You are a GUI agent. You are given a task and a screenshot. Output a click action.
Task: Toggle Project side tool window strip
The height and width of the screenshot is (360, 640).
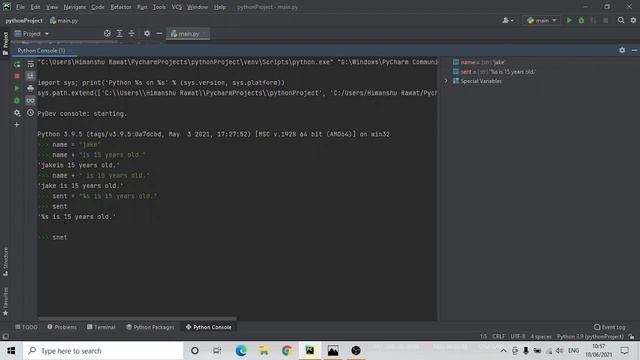pyautogui.click(x=5, y=43)
